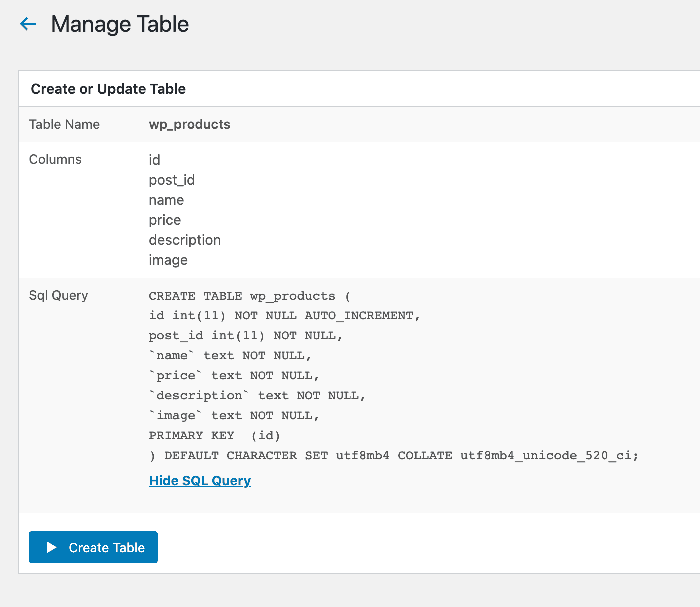The width and height of the screenshot is (700, 607).
Task: Select the price column entry
Action: coord(165,220)
